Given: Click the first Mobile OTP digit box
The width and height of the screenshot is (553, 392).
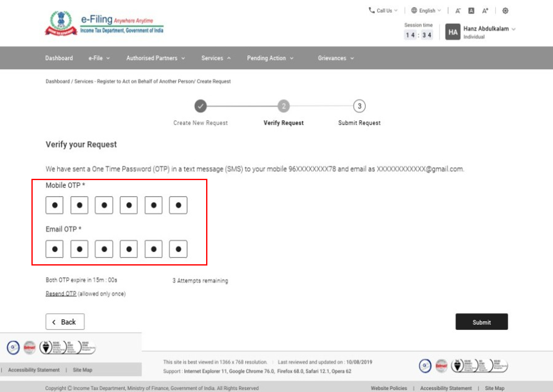Looking at the screenshot, I should pyautogui.click(x=54, y=205).
